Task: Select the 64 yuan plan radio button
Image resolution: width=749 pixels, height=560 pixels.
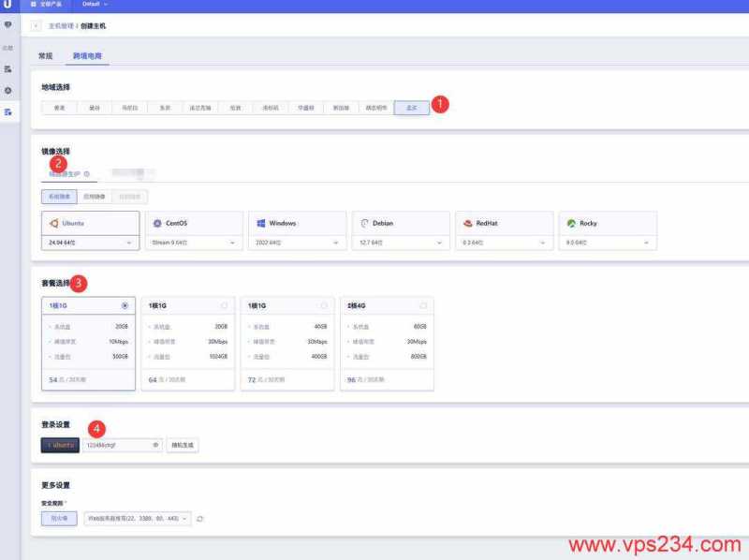Action: (x=224, y=305)
